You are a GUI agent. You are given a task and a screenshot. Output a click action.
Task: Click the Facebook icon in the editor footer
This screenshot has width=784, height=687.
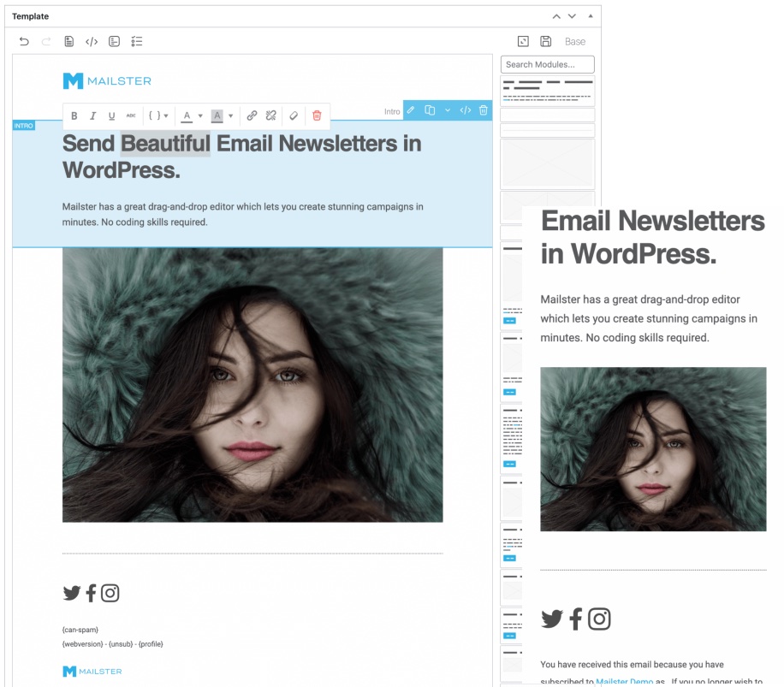point(91,593)
